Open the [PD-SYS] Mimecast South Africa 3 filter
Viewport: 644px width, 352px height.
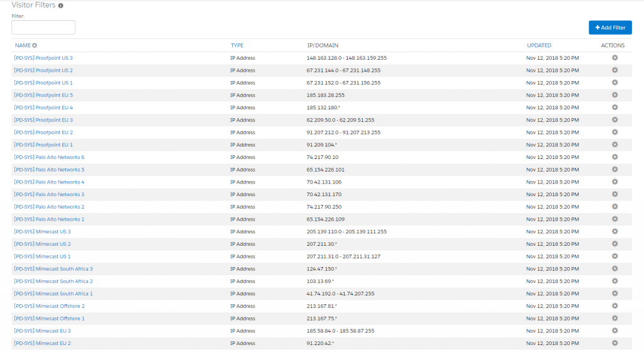point(53,269)
